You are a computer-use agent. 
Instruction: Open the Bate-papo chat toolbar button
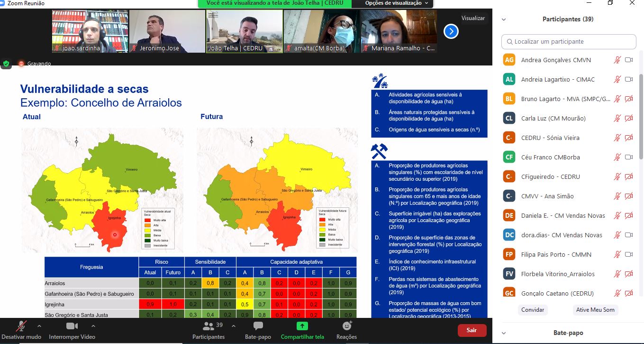point(258,330)
